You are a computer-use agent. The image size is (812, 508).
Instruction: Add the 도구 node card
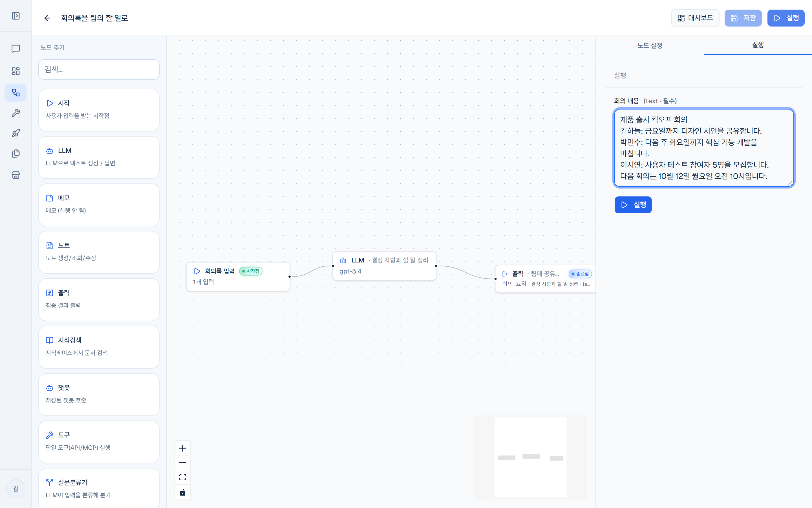click(x=99, y=442)
